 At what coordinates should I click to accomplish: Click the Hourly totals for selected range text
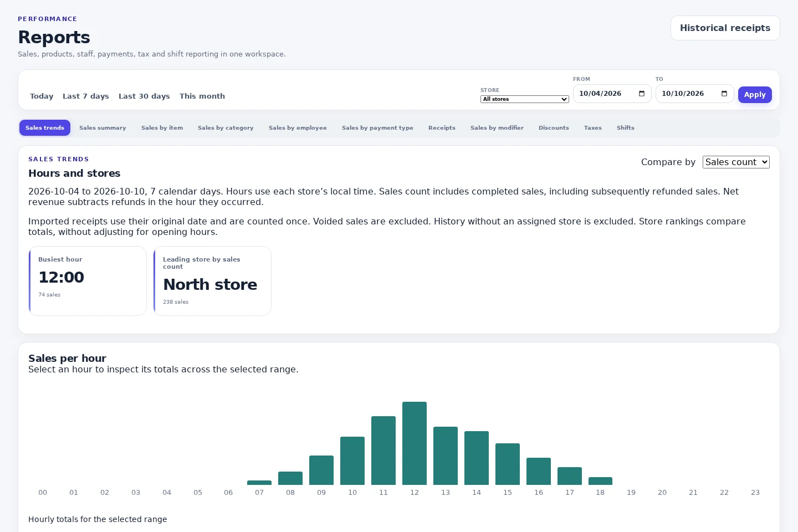(98, 519)
